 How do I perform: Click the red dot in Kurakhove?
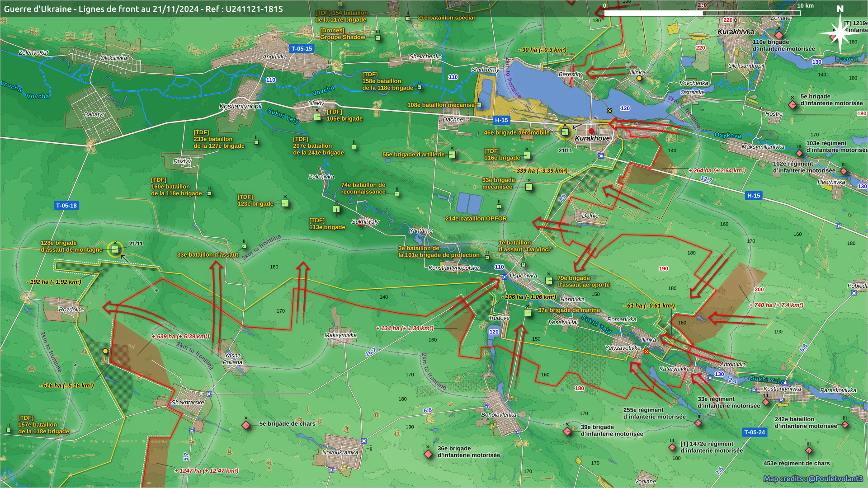(591, 131)
